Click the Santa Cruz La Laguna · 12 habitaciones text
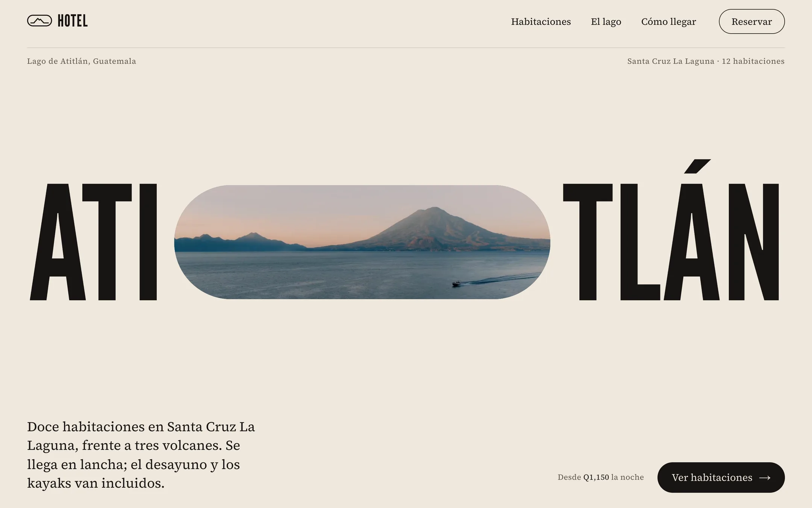Screen dimensions: 812x508 [x=706, y=61]
